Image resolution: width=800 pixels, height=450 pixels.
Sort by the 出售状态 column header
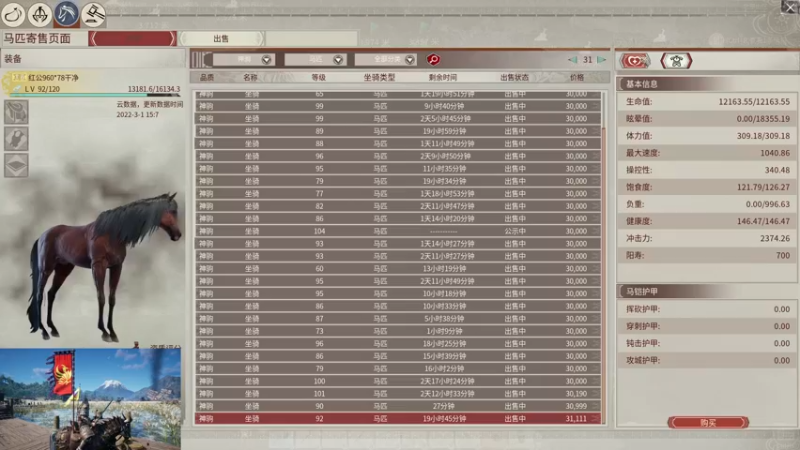pyautogui.click(x=514, y=78)
